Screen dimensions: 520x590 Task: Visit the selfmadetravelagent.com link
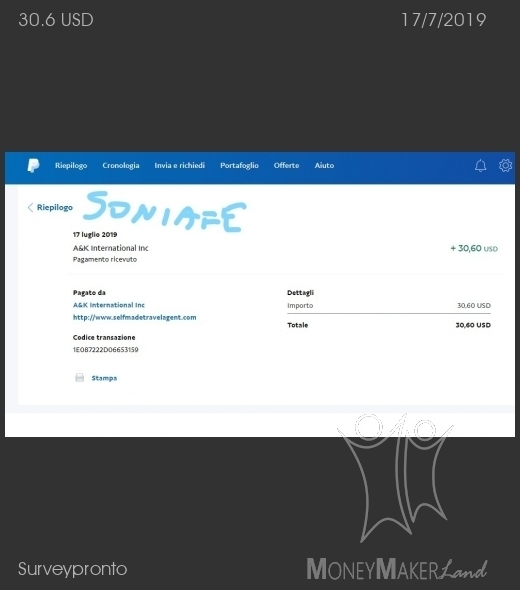coord(134,317)
